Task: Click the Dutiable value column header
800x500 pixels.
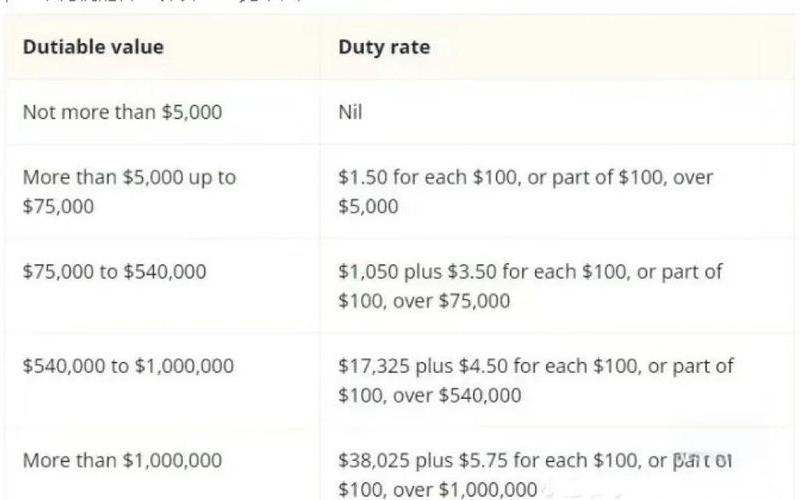Action: [93, 47]
